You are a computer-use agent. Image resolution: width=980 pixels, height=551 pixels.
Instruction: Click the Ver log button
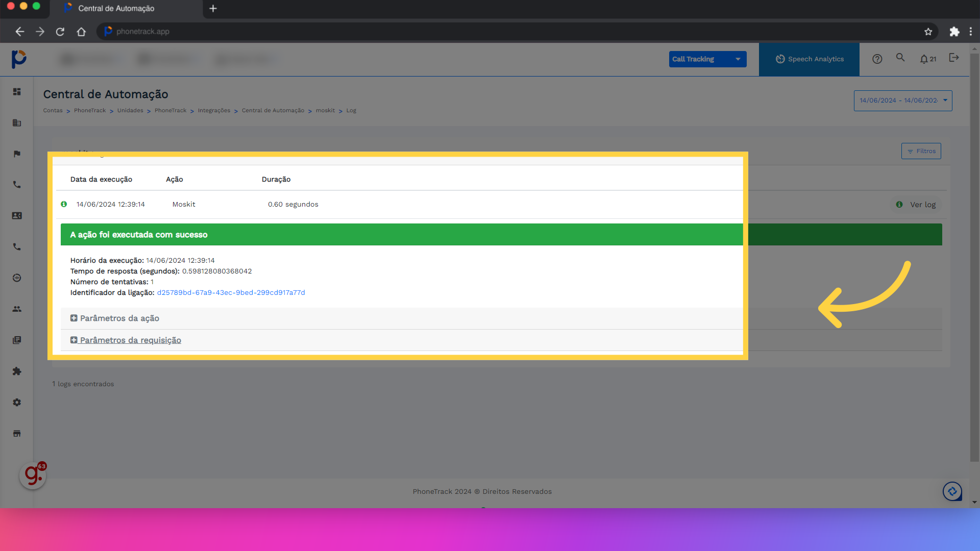coord(917,205)
